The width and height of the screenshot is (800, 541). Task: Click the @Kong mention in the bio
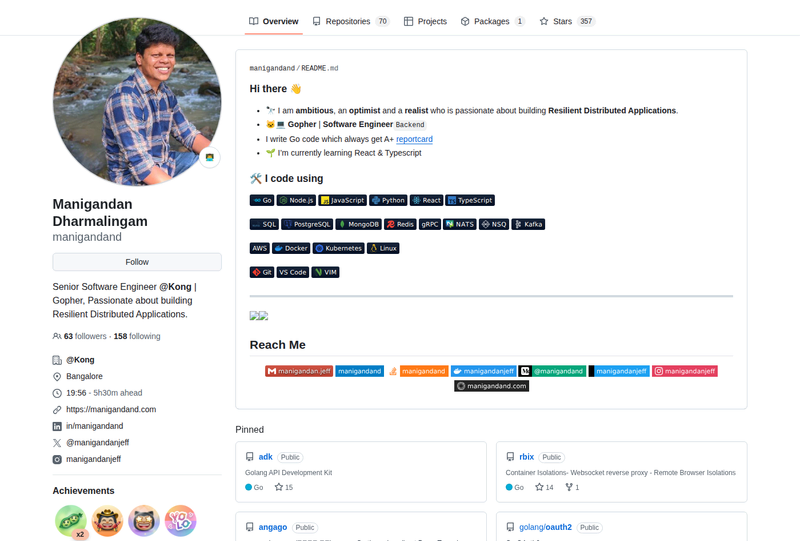click(x=175, y=287)
